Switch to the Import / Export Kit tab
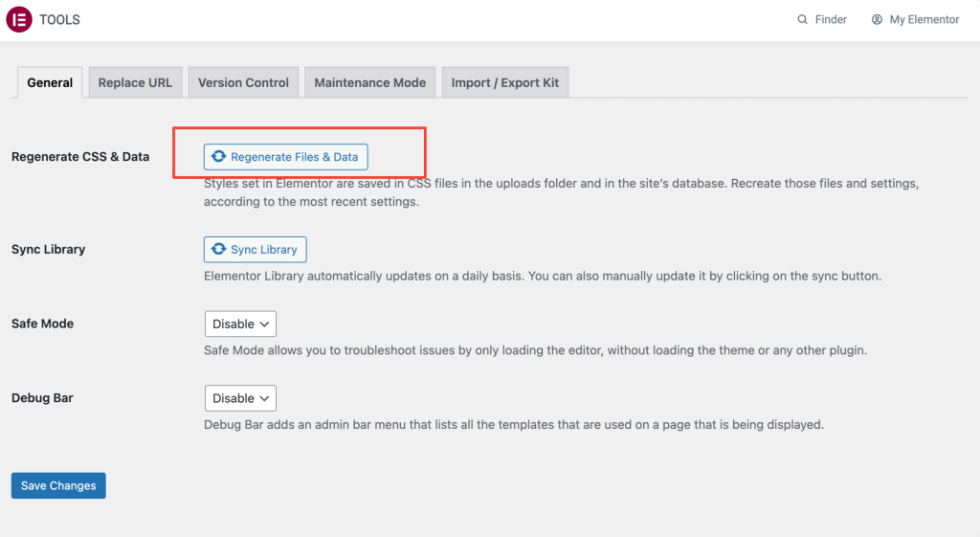 (504, 82)
